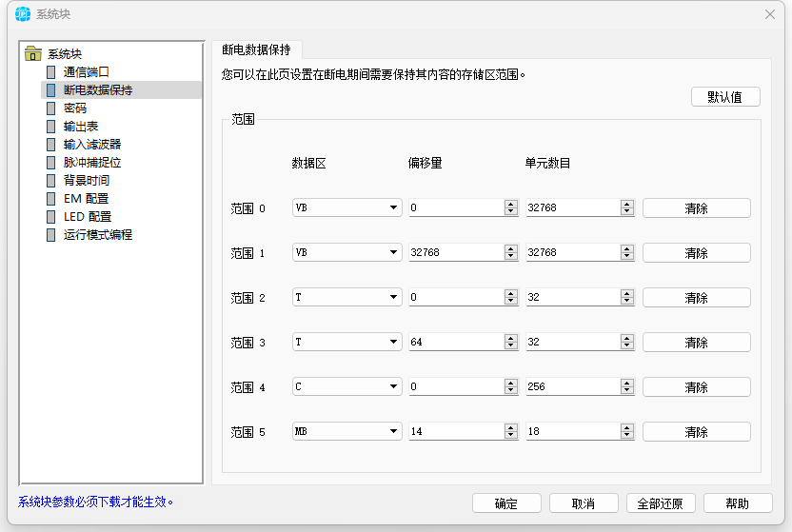This screenshot has height=532, width=792.
Task: Open the 范围 5 MB data area dropdown
Action: pyautogui.click(x=393, y=432)
